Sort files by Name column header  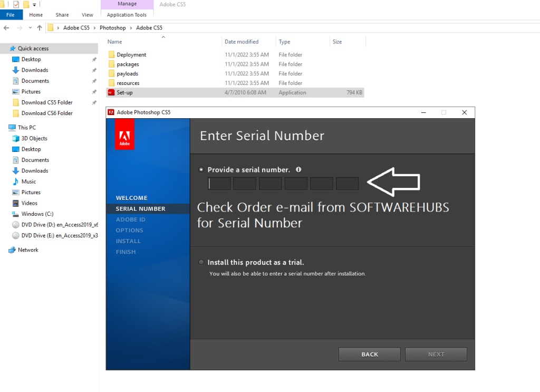coord(114,42)
